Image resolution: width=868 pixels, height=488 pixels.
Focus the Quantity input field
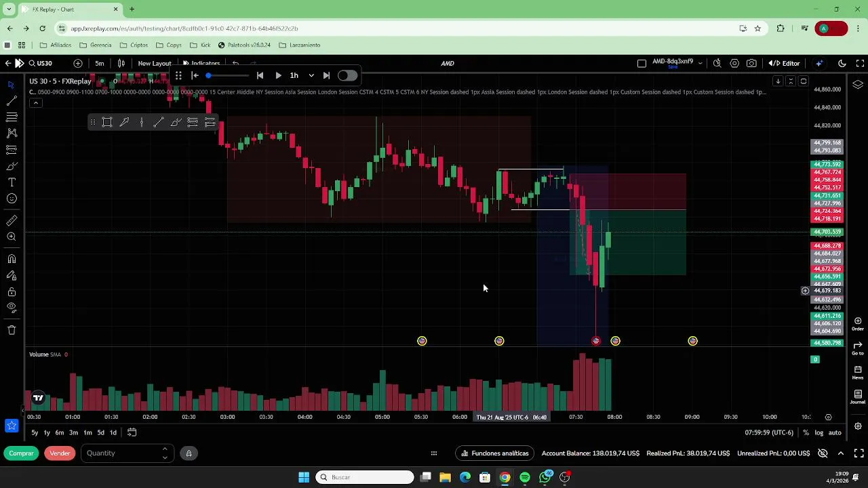point(127,453)
